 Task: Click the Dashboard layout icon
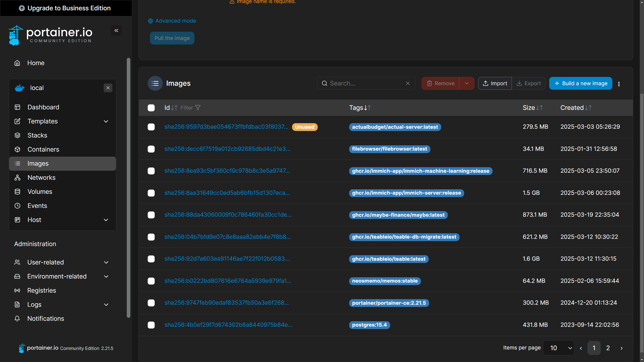coord(17,107)
